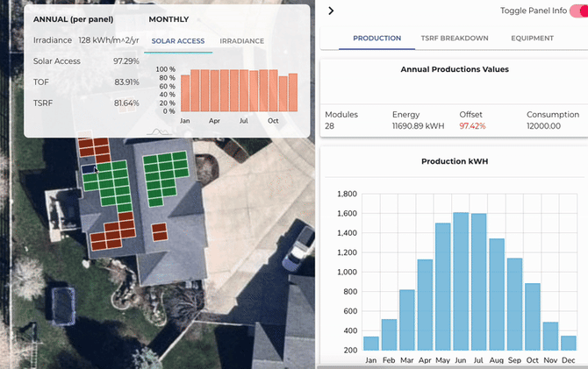This screenshot has width=588, height=369.
Task: Select the SOLAR ACCESS monthly tab
Action: click(178, 41)
